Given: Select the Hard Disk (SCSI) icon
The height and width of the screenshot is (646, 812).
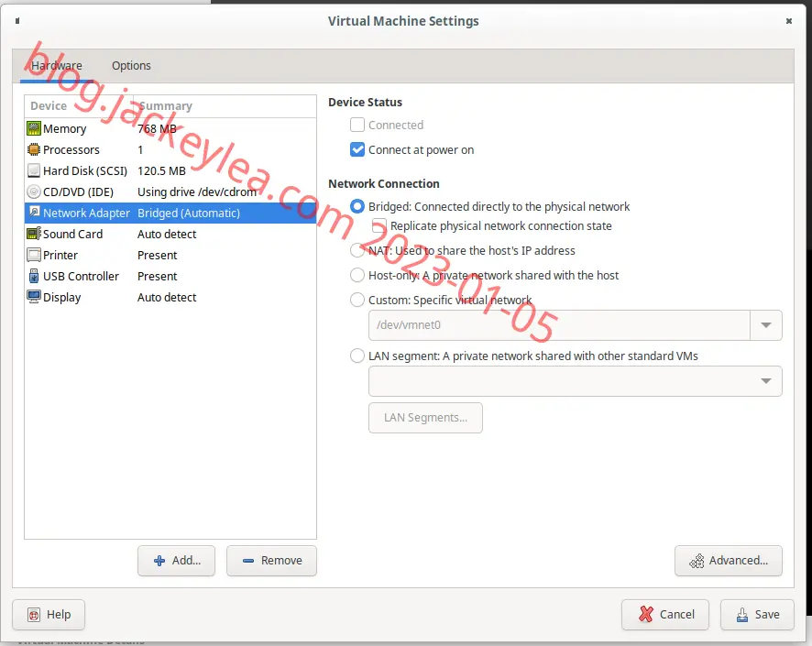Looking at the screenshot, I should [x=34, y=170].
